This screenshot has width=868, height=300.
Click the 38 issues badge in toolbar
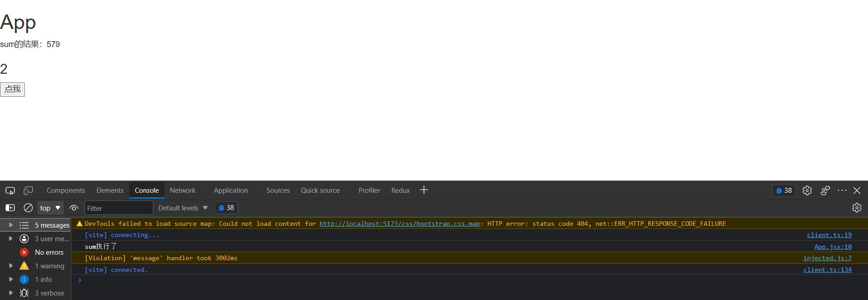click(226, 208)
